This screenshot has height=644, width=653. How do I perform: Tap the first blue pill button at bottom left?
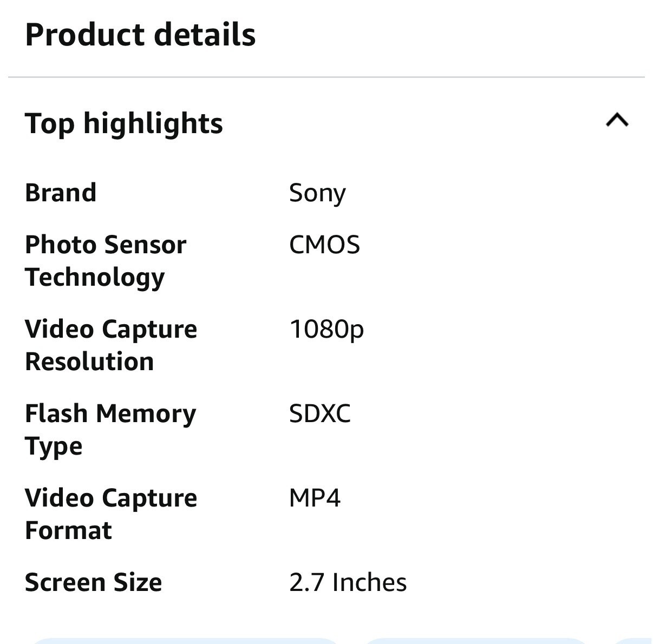(184, 641)
